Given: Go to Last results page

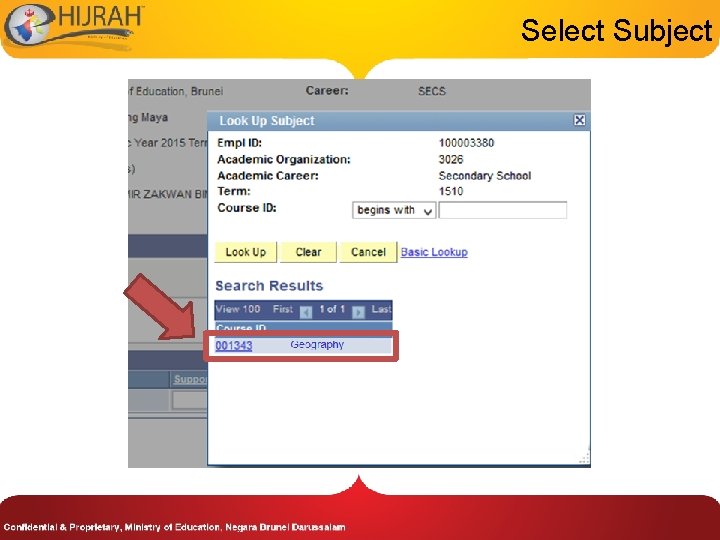Looking at the screenshot, I should click(x=382, y=309).
